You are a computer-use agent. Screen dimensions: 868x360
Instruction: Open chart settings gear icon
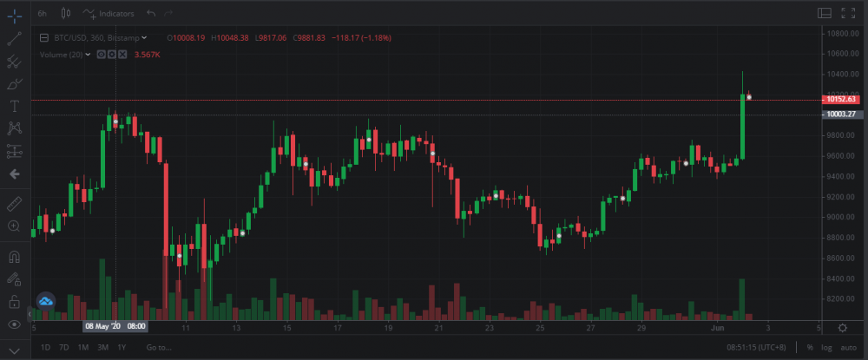coord(843,328)
